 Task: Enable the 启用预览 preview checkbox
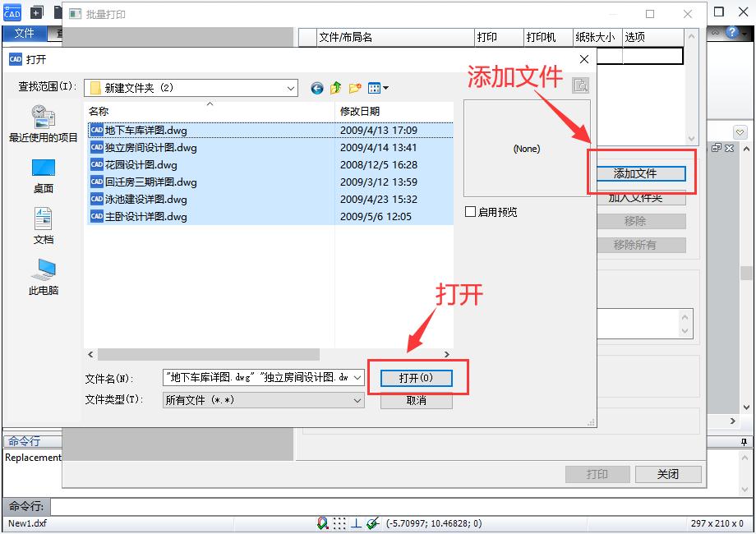[x=472, y=212]
